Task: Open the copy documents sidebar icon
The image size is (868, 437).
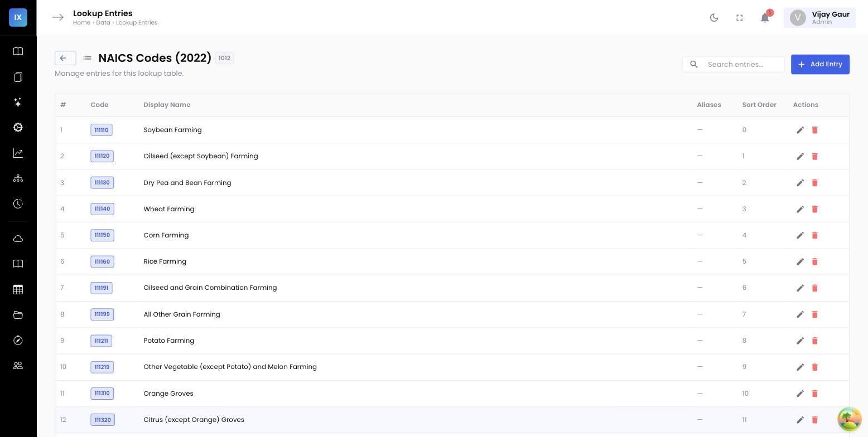Action: pyautogui.click(x=18, y=77)
